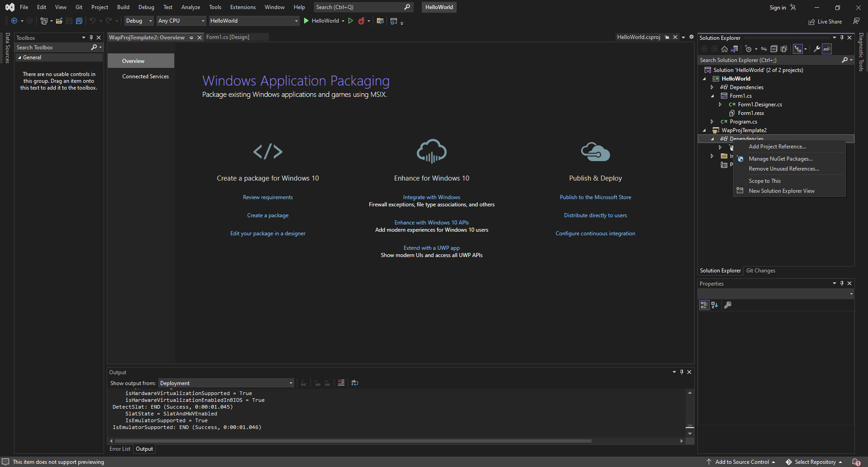
Task: Click the Solution Explorer Properties wrench icon
Action: (817, 49)
